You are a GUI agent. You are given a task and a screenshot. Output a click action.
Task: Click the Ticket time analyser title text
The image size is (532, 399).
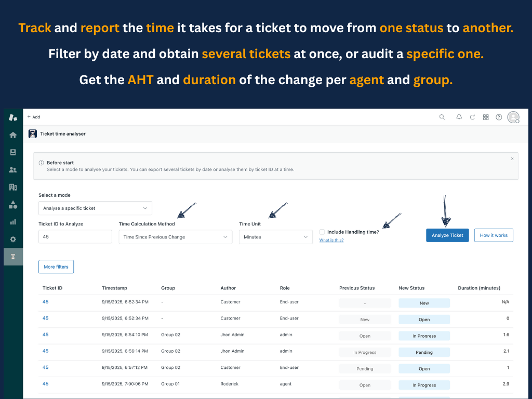63,134
